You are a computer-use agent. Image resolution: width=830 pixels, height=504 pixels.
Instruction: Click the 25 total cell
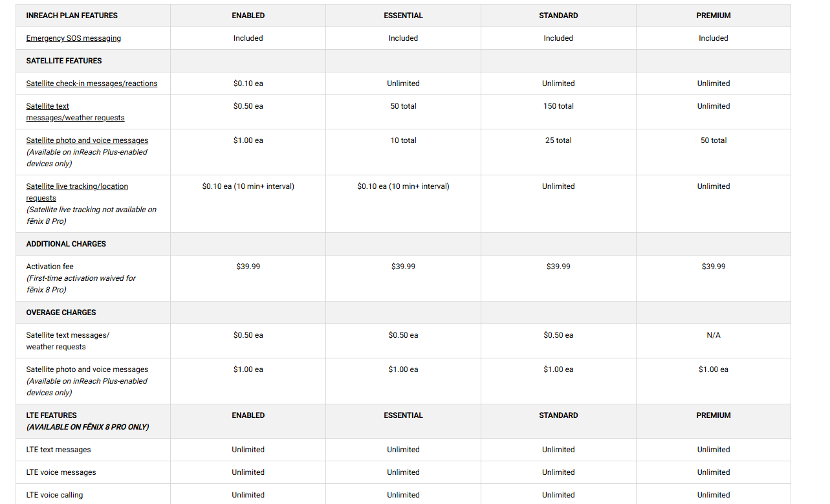558,140
